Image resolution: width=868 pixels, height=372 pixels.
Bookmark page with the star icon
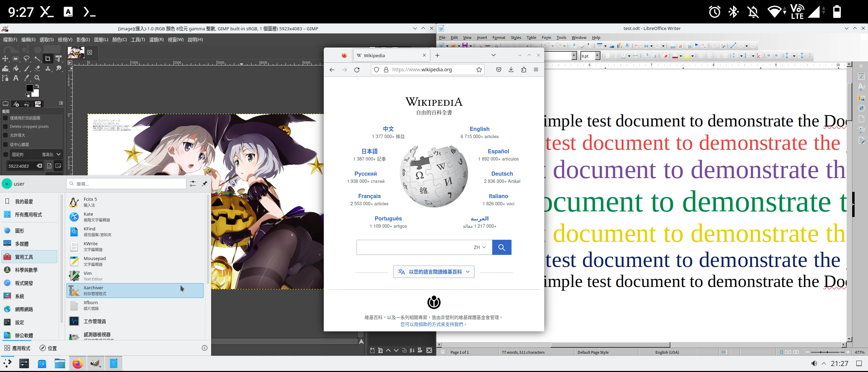click(x=479, y=70)
